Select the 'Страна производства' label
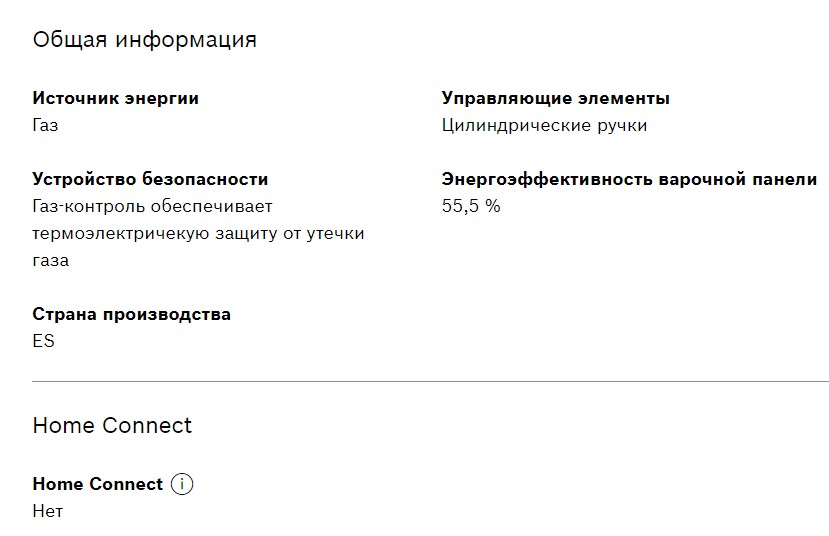This screenshot has width=829, height=536. pyautogui.click(x=131, y=314)
